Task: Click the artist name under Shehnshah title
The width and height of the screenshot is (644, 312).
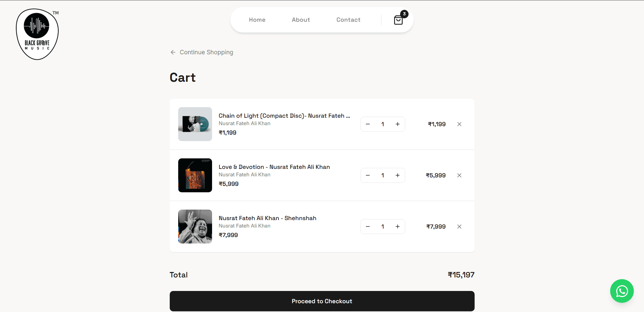Action: (244, 226)
